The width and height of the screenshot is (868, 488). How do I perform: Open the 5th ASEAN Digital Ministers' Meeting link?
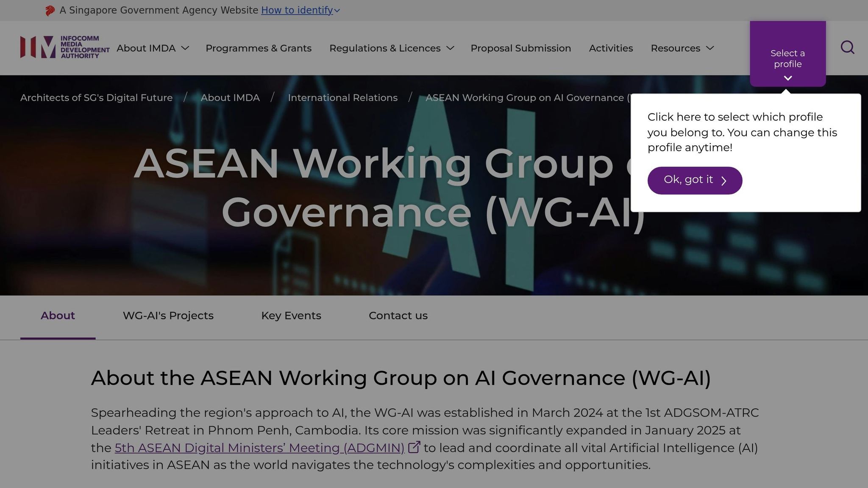(x=259, y=447)
